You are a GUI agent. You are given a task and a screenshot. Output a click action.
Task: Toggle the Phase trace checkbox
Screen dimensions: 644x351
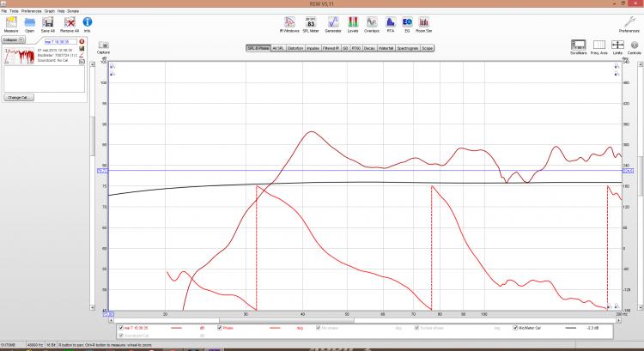[221, 327]
